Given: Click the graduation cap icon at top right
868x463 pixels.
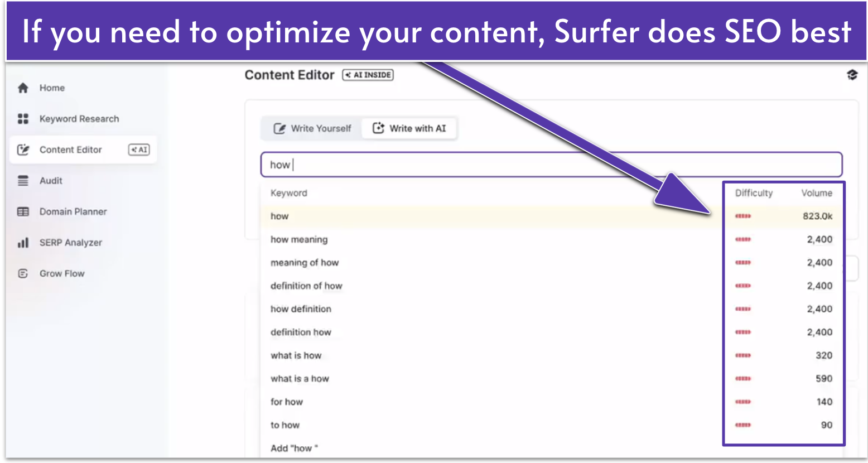Looking at the screenshot, I should click(852, 75).
